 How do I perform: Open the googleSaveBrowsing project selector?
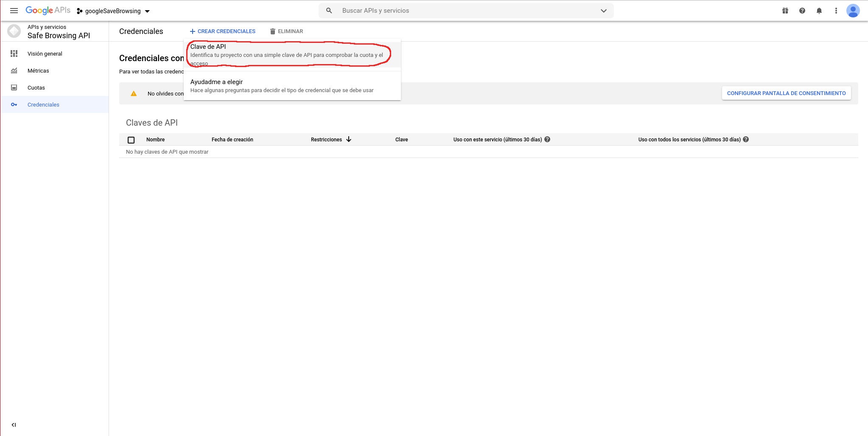click(114, 11)
